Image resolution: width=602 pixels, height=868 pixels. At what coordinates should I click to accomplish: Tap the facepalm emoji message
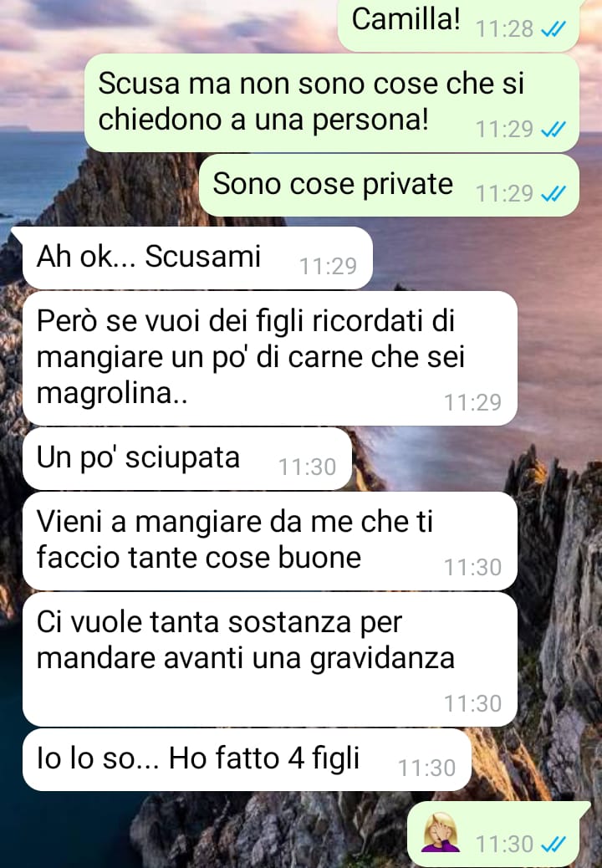coord(441,832)
